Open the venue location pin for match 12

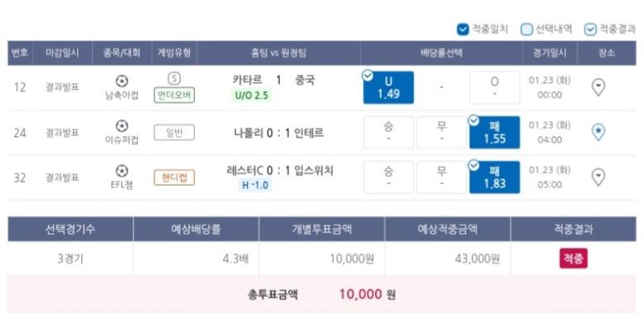coord(598,87)
